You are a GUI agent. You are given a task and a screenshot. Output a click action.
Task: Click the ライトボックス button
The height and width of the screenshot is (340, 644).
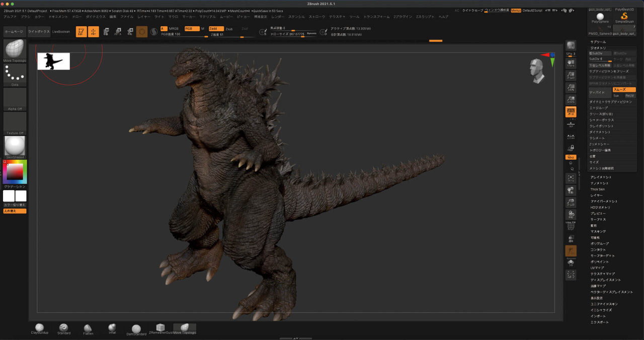point(39,32)
